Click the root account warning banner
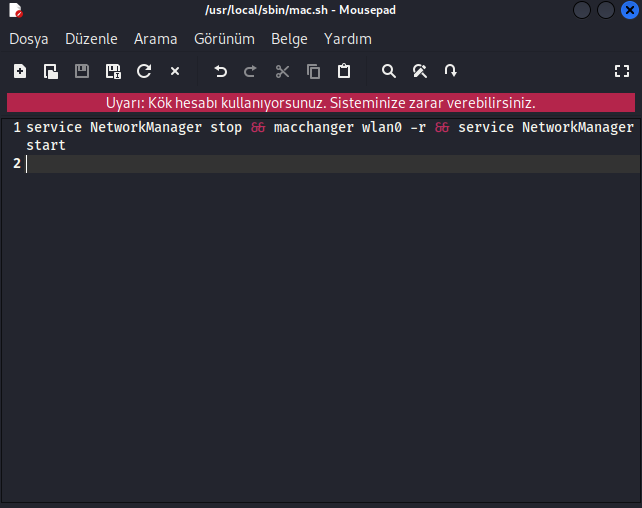Screen dimensions: 642x508 (321, 103)
